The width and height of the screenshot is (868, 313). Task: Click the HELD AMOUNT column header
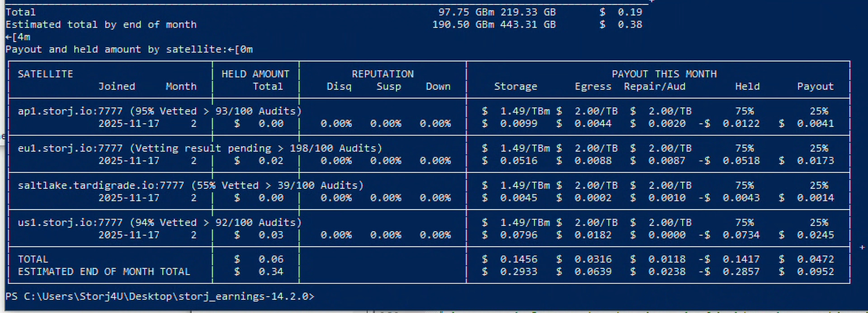point(255,74)
